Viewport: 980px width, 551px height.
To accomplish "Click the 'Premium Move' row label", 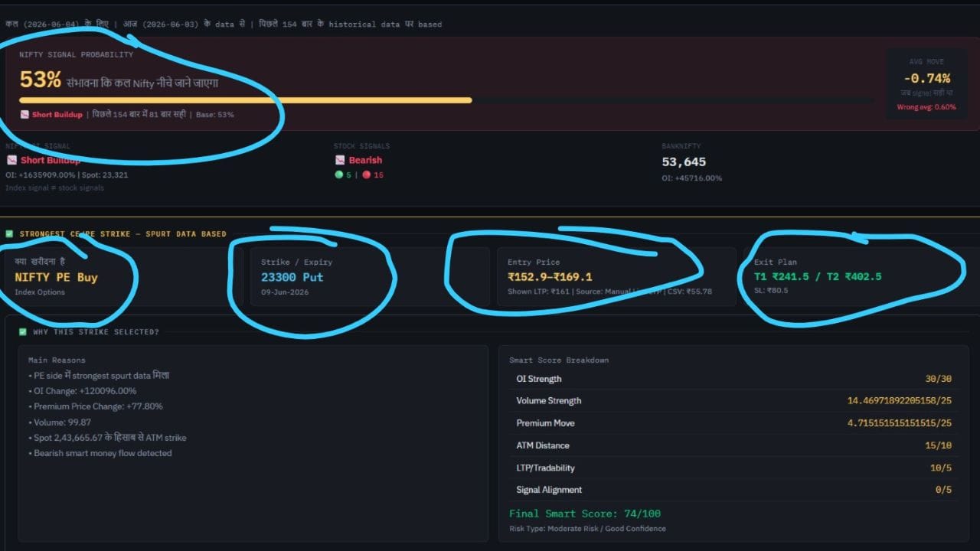I will (546, 423).
